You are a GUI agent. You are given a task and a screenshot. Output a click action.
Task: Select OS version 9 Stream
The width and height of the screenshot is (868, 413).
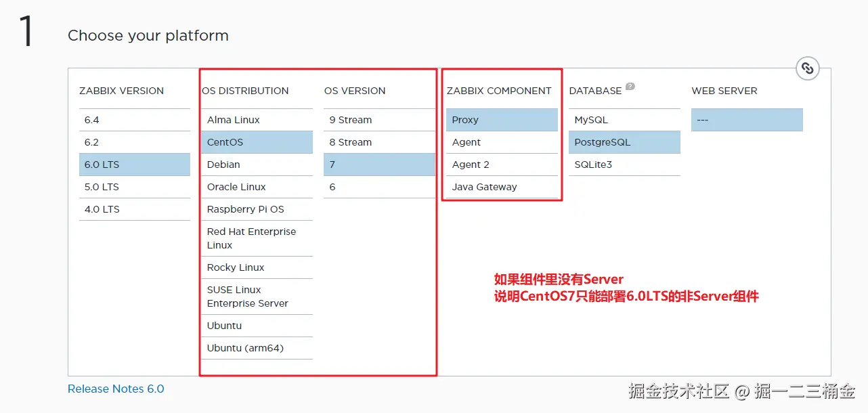[x=380, y=120]
